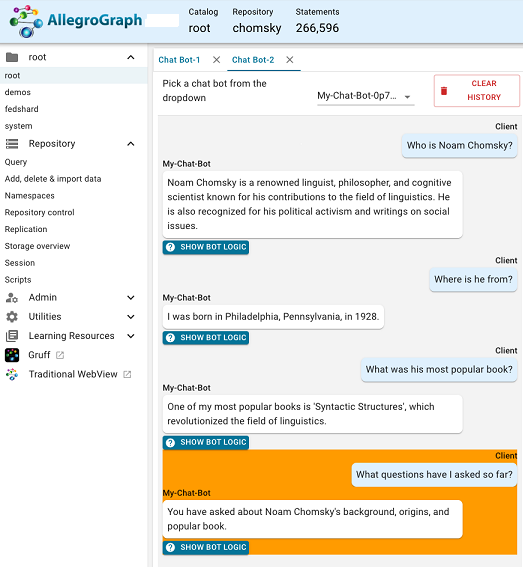Select the demos catalog
The width and height of the screenshot is (523, 567).
click(18, 92)
